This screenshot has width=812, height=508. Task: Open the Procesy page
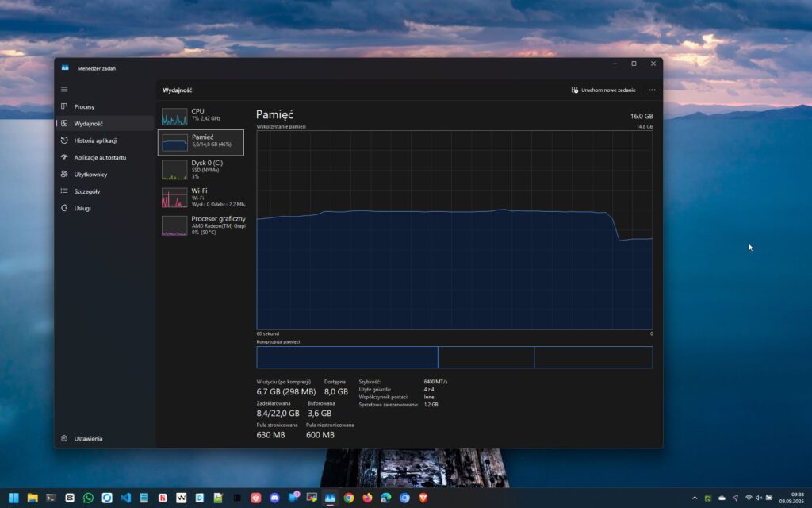pos(84,106)
